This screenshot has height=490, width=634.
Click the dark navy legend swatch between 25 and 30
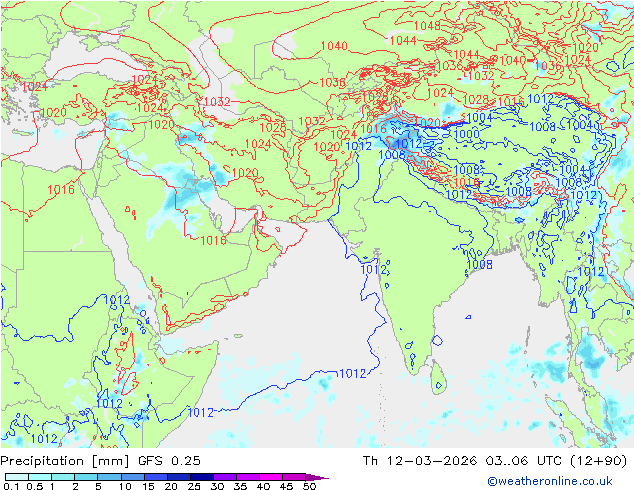click(x=202, y=477)
